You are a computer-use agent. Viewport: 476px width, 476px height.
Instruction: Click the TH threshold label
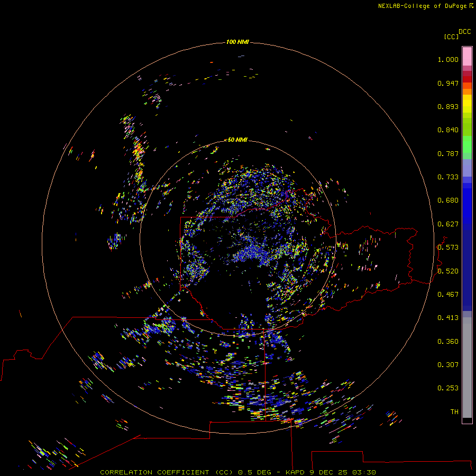coord(454,411)
